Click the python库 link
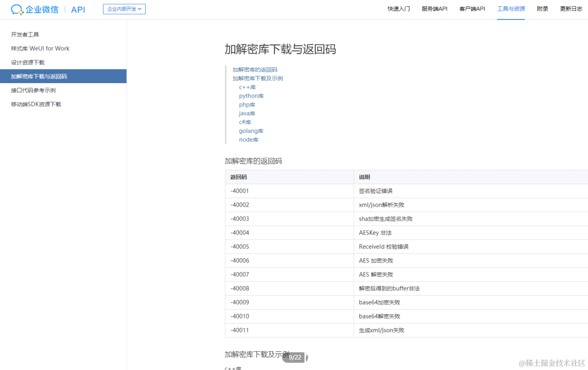This screenshot has height=370, width=588. pyautogui.click(x=251, y=96)
